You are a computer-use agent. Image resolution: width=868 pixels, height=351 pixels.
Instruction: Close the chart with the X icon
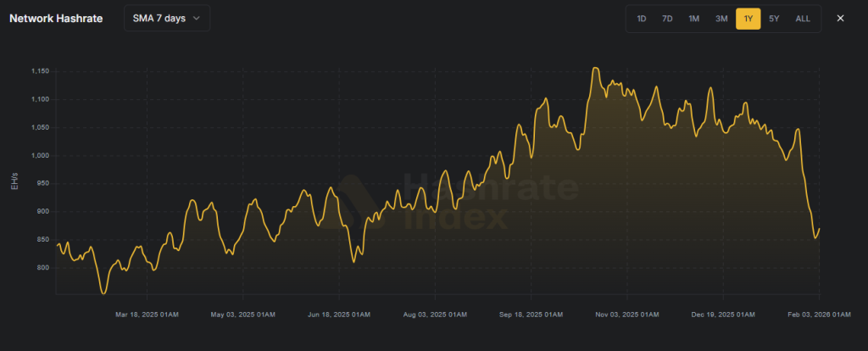(x=840, y=19)
